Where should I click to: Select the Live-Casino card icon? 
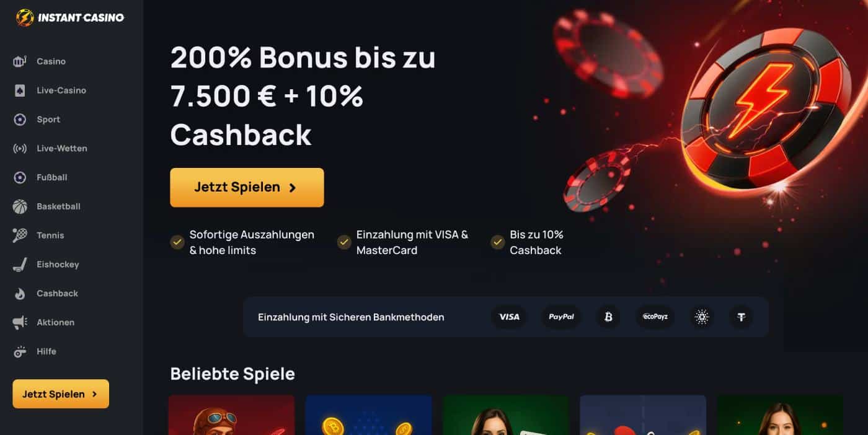coord(20,90)
